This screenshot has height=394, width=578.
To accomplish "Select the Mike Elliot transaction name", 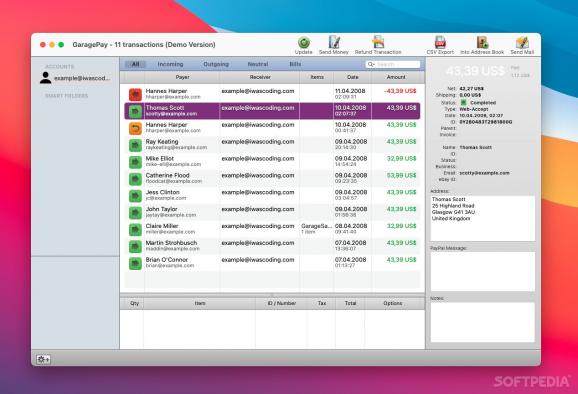I will 160,158.
